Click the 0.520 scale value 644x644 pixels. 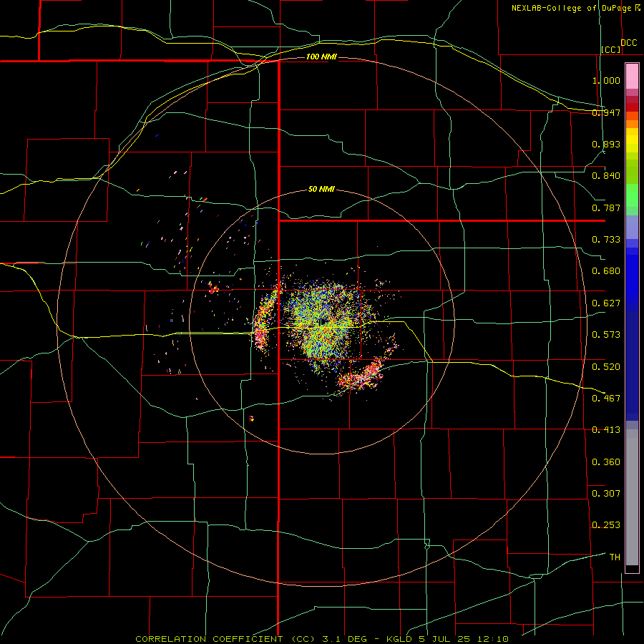pyautogui.click(x=606, y=367)
